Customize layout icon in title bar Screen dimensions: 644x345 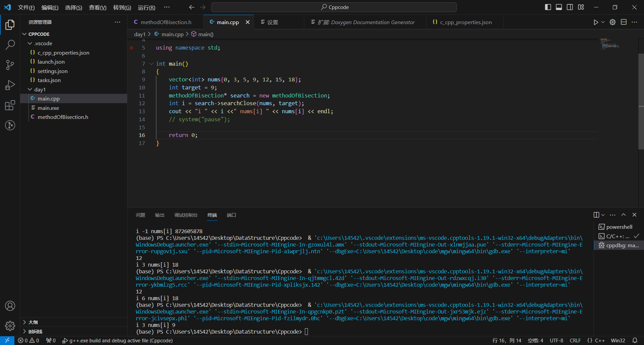coord(581,7)
